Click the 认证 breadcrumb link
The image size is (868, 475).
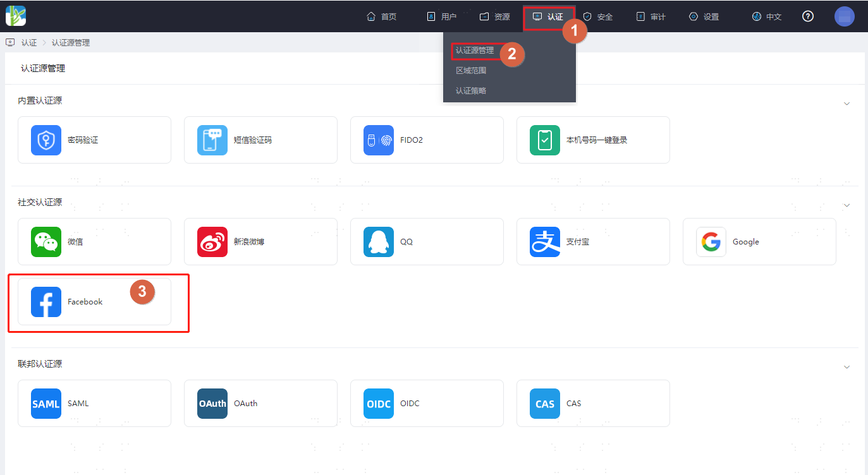tap(29, 43)
